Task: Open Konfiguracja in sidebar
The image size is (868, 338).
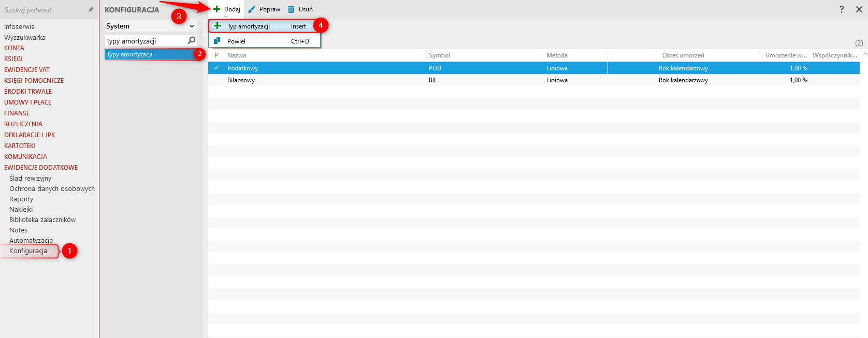Action: 28,251
